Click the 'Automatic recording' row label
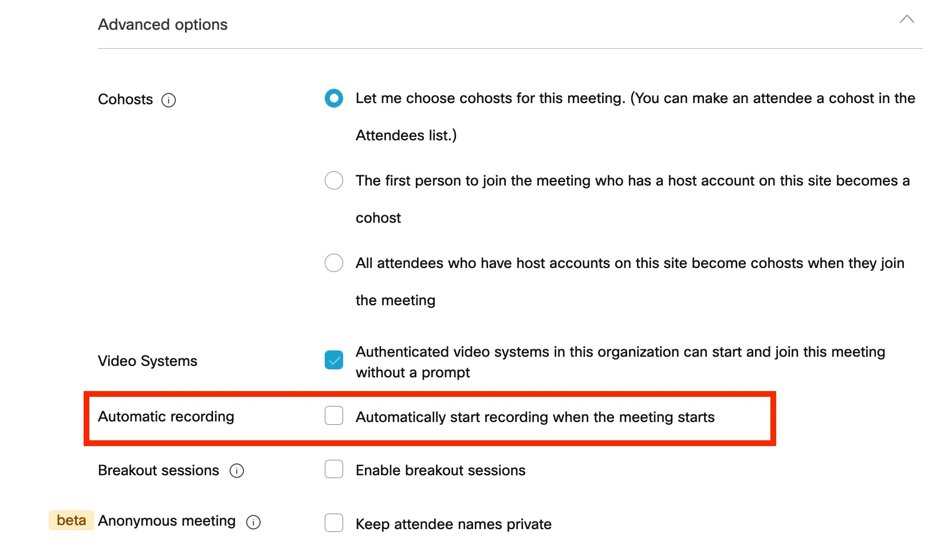The image size is (952, 560). [166, 417]
